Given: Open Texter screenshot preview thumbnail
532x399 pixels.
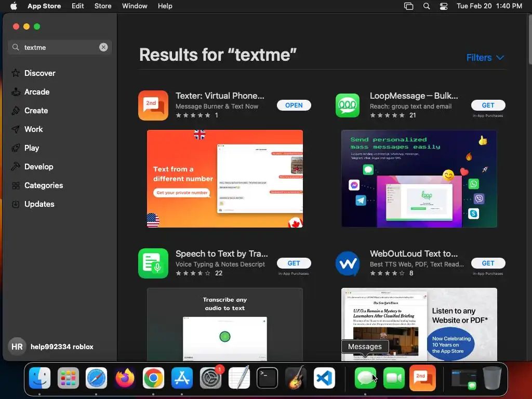Looking at the screenshot, I should 224,179.
